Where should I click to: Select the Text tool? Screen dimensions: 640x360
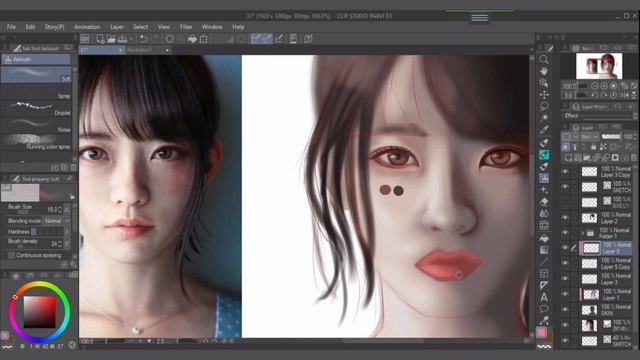click(x=544, y=297)
